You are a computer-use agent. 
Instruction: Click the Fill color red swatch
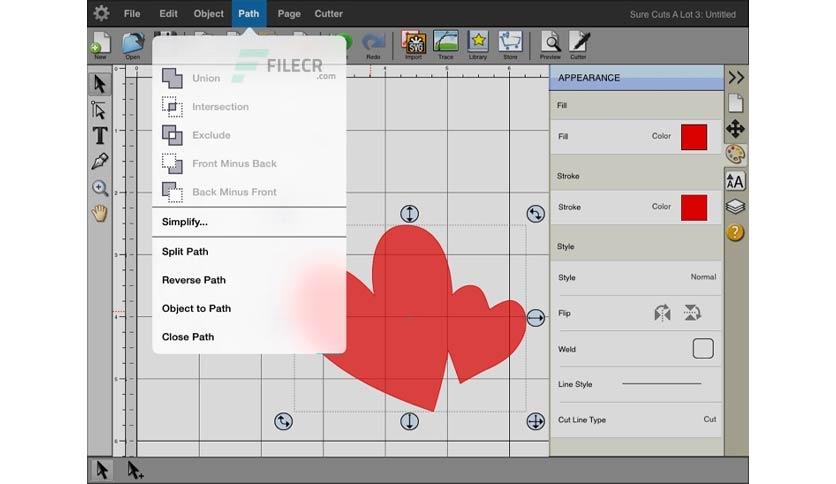694,137
